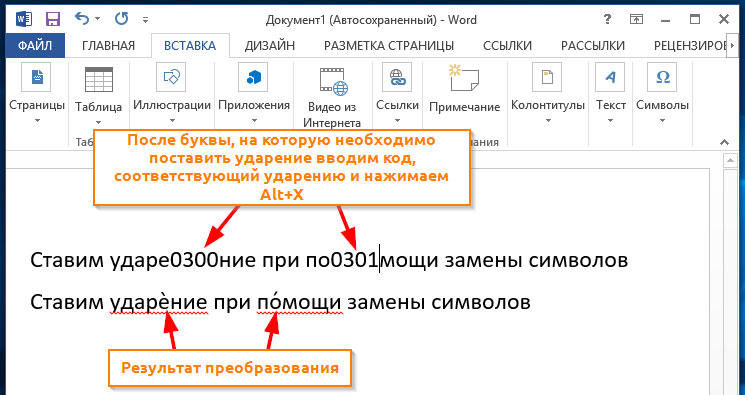Image resolution: width=745 pixels, height=395 pixels.
Task: Expand the Иллюстрации dropdown arrow
Action: pyautogui.click(x=172, y=121)
